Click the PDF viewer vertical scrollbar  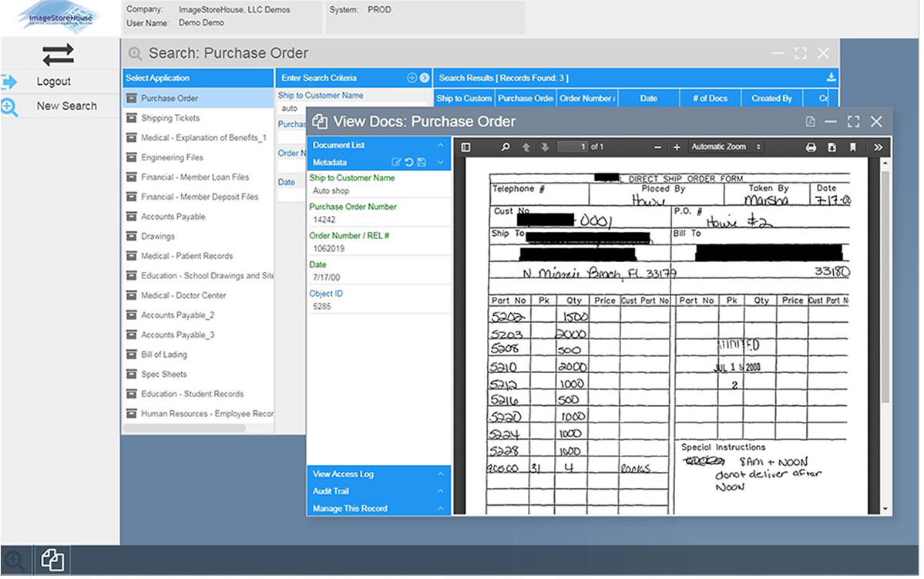pos(885,289)
